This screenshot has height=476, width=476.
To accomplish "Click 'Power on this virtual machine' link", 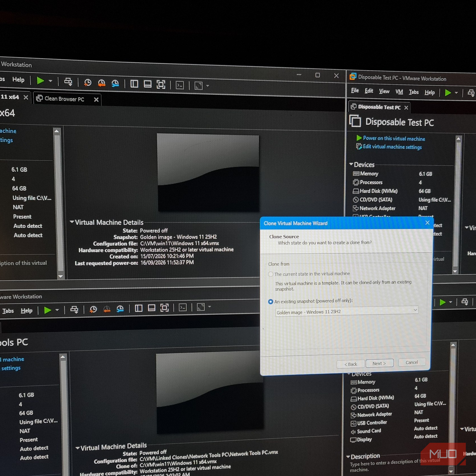I will click(x=394, y=138).
